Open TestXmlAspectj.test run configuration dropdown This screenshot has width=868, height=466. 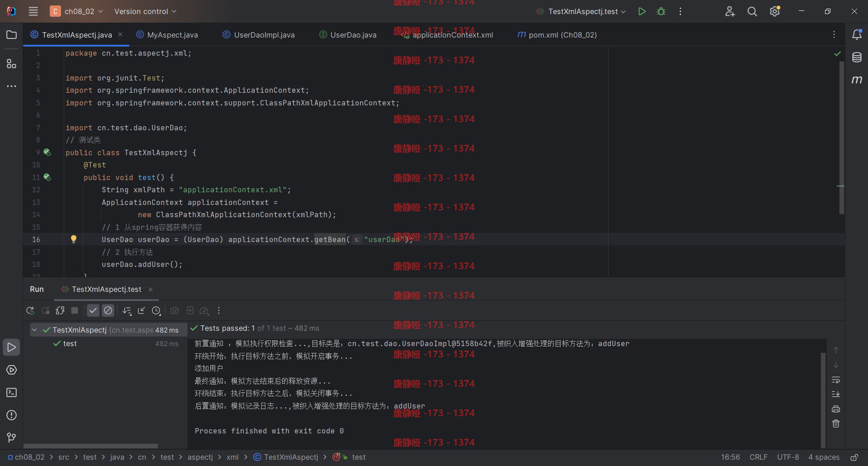[x=581, y=11]
